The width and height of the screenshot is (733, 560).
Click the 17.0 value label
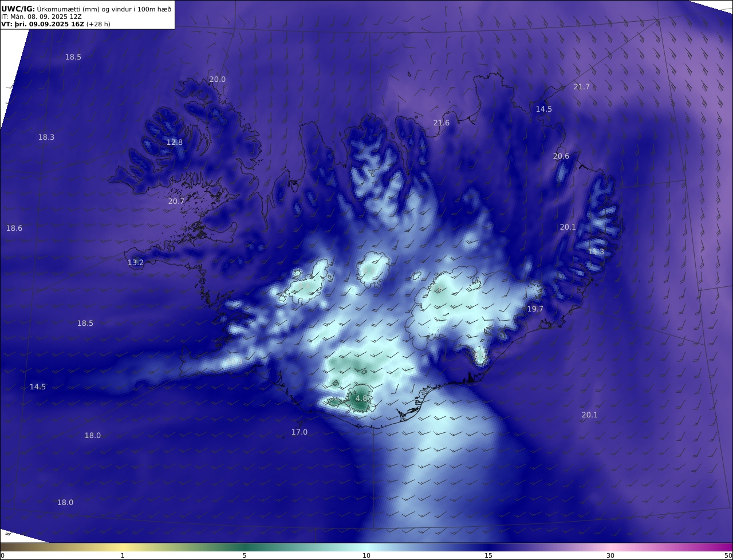[x=299, y=432]
